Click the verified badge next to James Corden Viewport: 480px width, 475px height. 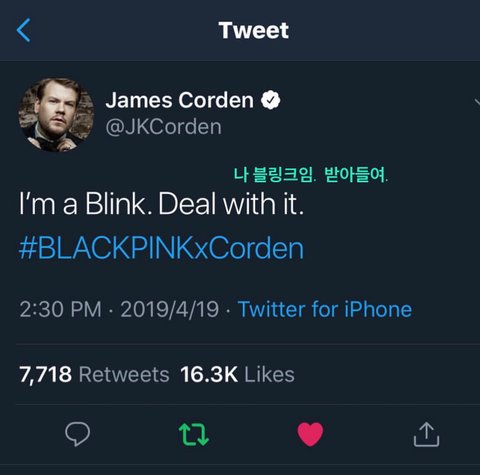click(270, 100)
